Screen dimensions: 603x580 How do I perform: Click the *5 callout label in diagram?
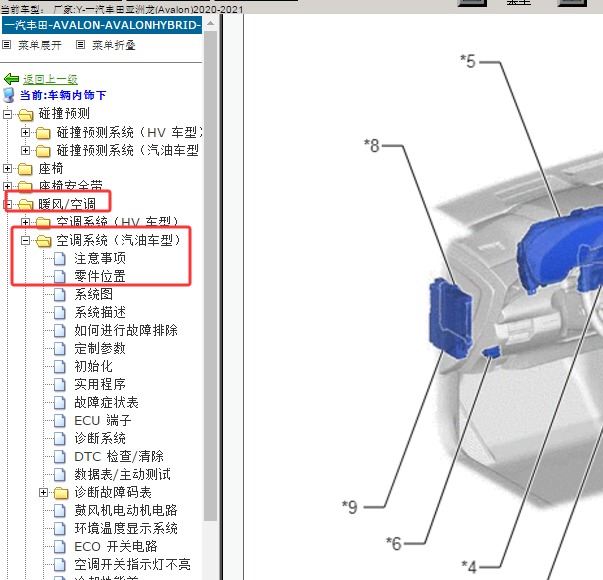click(468, 61)
